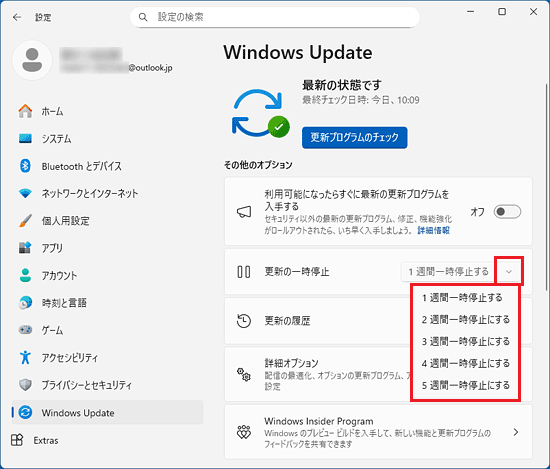The width and height of the screenshot is (550, 469).
Task: Select 1 週間一時停止する from dropdown list
Action: point(462,298)
